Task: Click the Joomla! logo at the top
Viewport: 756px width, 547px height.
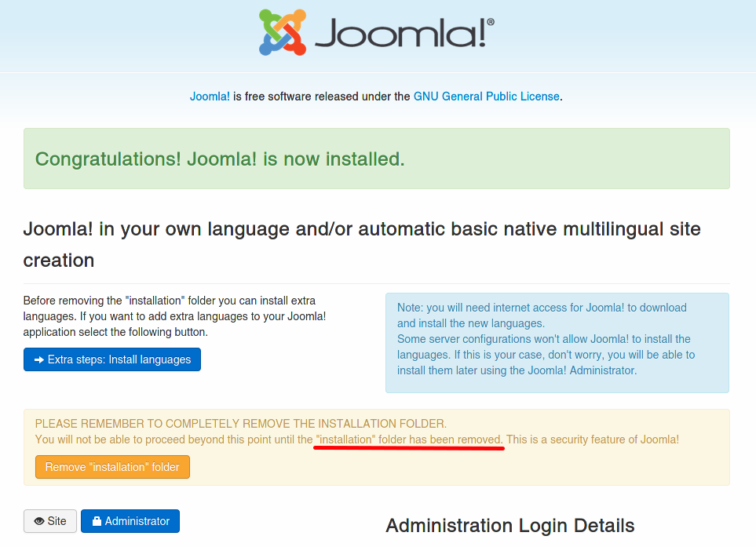Action: point(377,33)
